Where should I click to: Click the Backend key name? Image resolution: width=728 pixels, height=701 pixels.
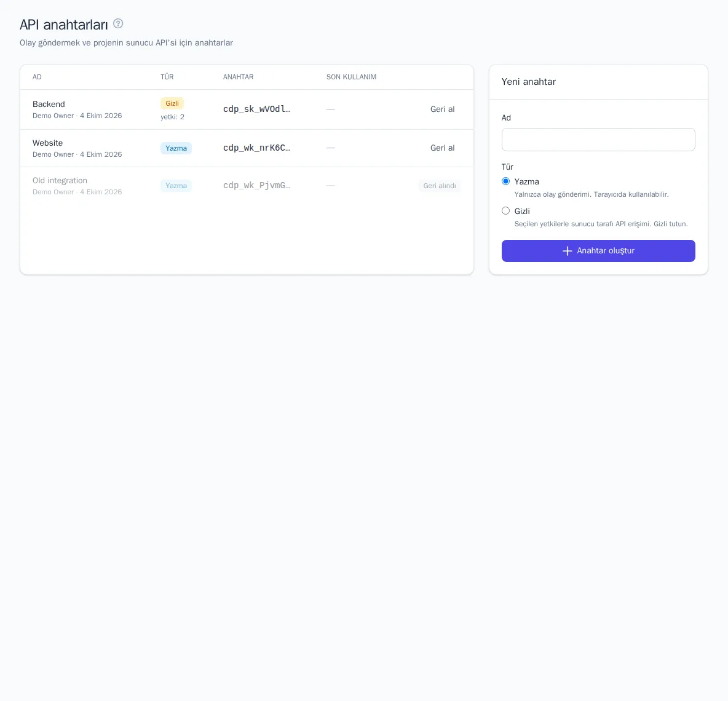49,104
